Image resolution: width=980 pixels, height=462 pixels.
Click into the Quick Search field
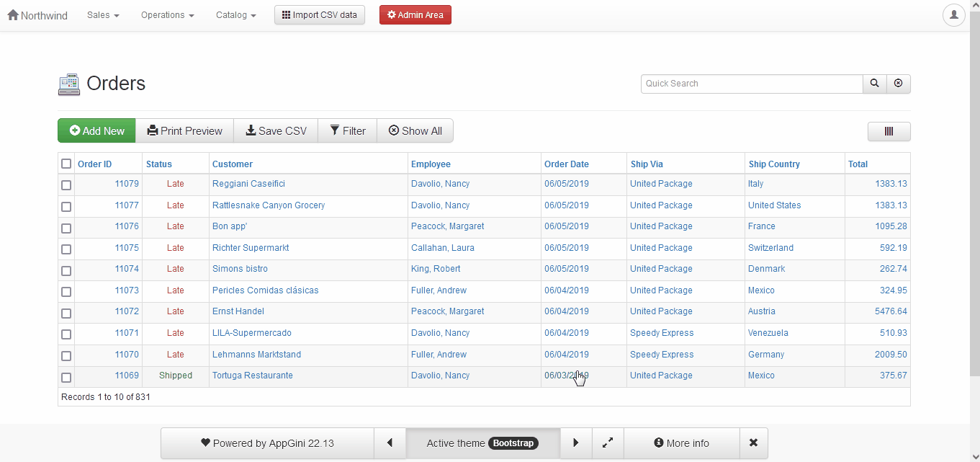[x=751, y=84]
